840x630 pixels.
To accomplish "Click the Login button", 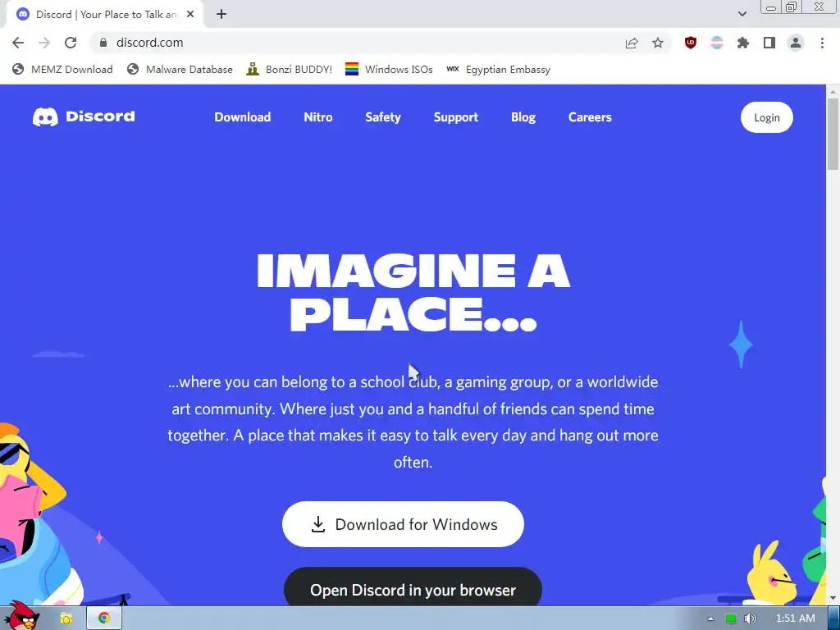I will pos(767,117).
